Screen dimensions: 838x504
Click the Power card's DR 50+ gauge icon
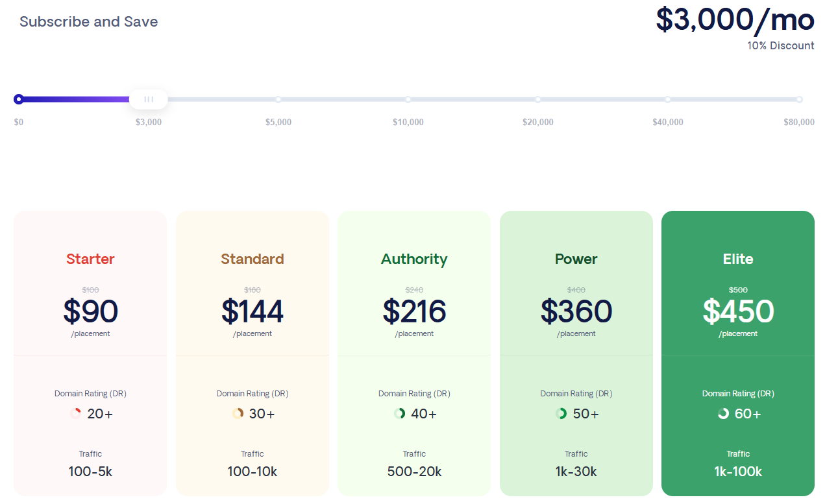[562, 413]
